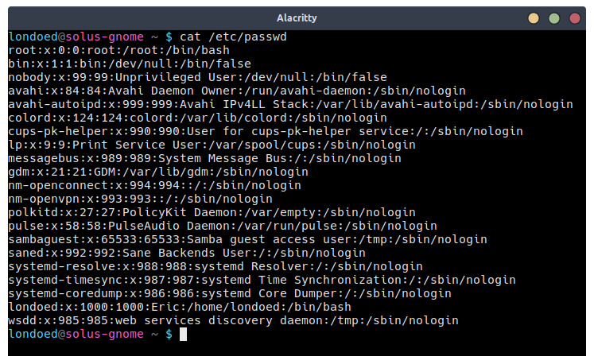
Task: Click the 'gdm:x:21:21:GDM' line
Action: point(158,172)
